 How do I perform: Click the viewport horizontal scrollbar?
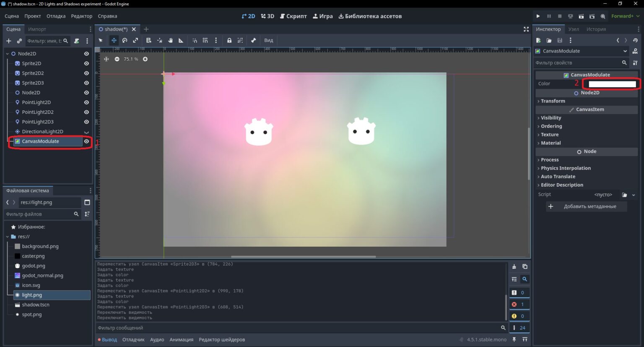coord(303,256)
